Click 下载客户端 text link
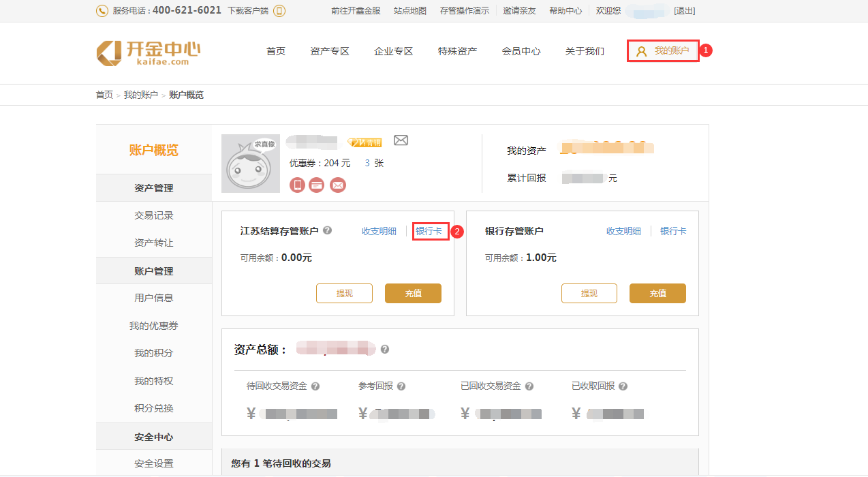Viewport: 868px width, 477px height. point(248,11)
